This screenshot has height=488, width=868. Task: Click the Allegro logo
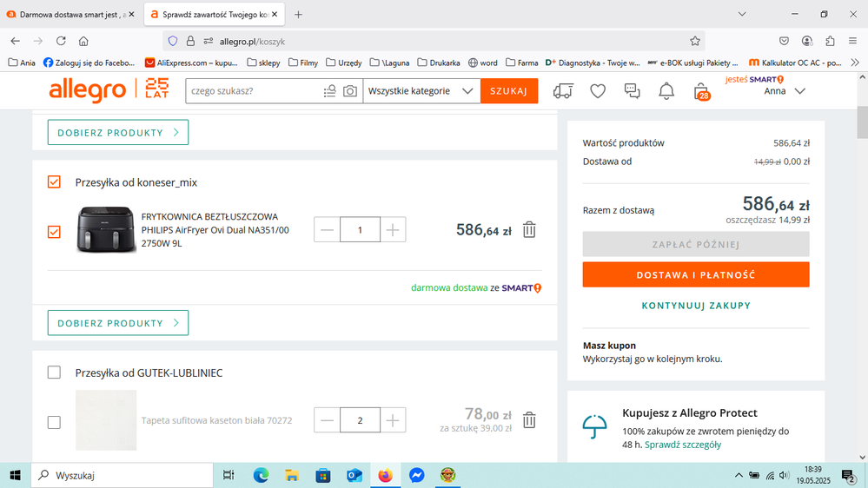(88, 90)
